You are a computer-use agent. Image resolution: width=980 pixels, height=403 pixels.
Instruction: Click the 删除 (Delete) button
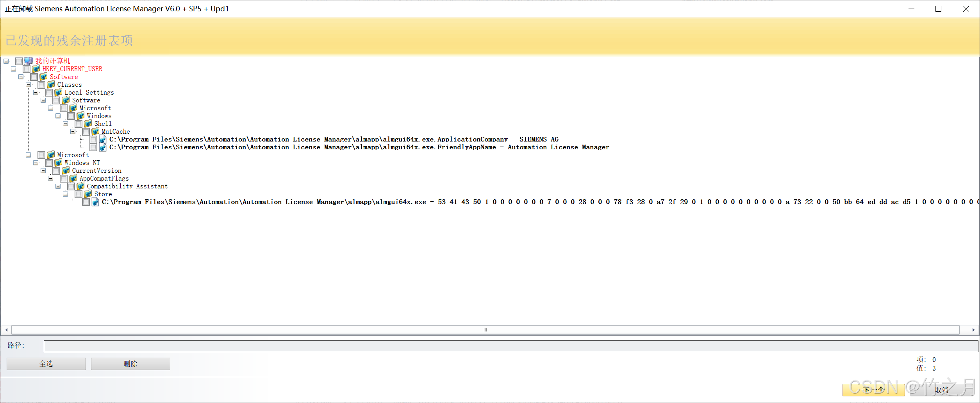point(130,364)
